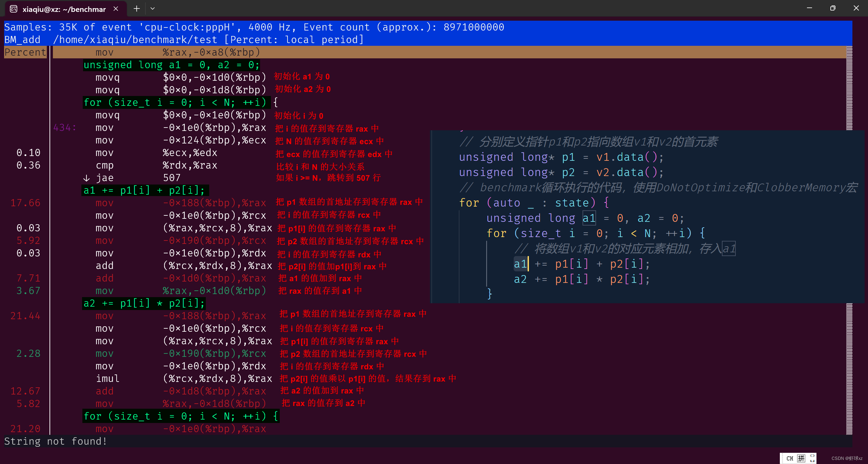The width and height of the screenshot is (868, 464).
Task: Expand the new tab profile dropdown
Action: pyautogui.click(x=153, y=9)
